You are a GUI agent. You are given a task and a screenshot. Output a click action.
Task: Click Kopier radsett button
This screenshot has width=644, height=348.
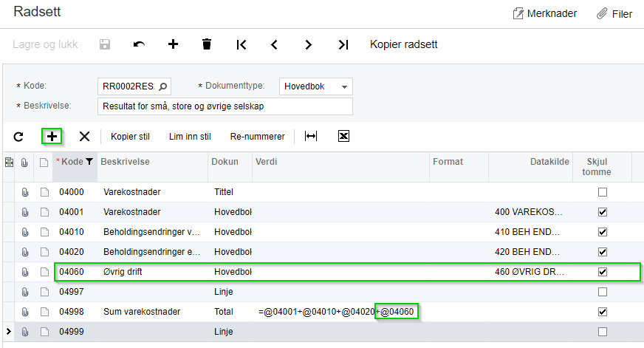tap(404, 44)
